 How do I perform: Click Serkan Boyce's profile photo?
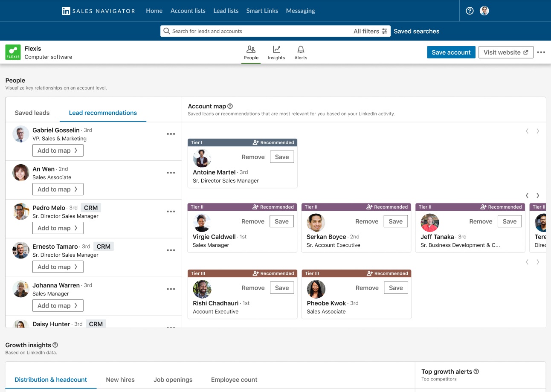coord(316,223)
